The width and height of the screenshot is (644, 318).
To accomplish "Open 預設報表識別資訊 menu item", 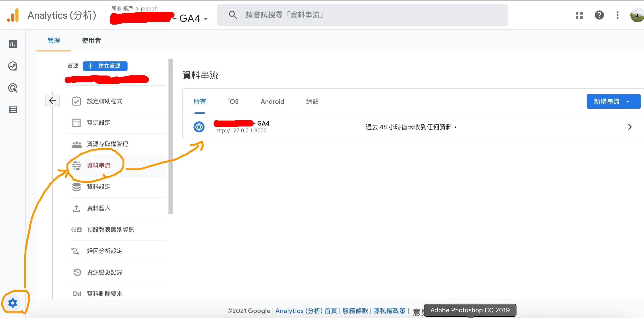I will [117, 230].
